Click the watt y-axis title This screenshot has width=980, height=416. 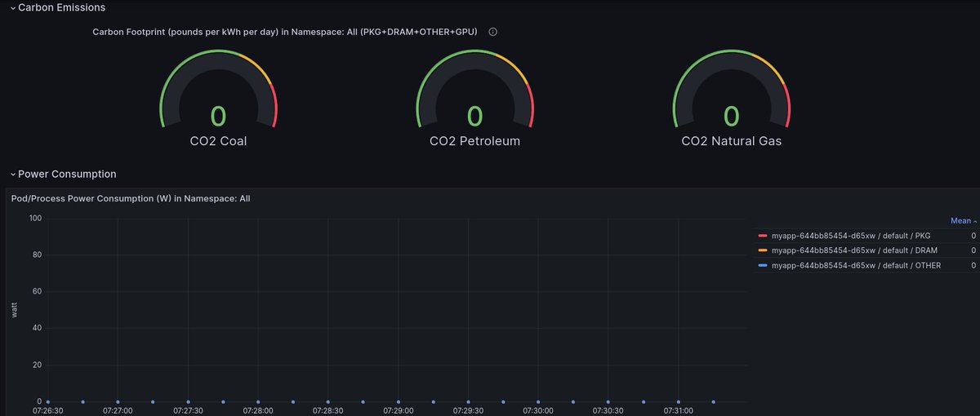[x=14, y=310]
